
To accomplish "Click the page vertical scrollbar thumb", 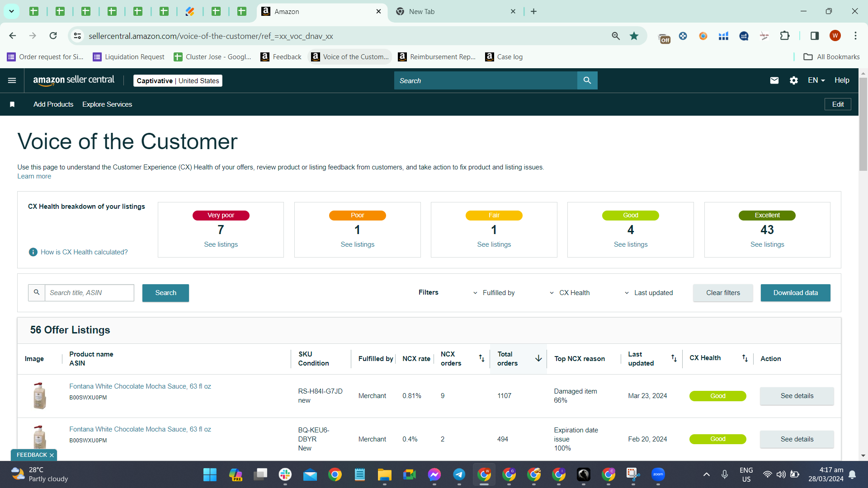I will click(863, 124).
